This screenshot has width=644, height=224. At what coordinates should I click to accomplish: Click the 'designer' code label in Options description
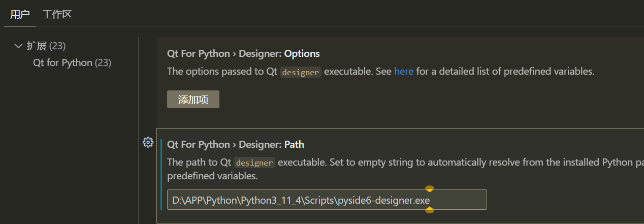coord(301,72)
